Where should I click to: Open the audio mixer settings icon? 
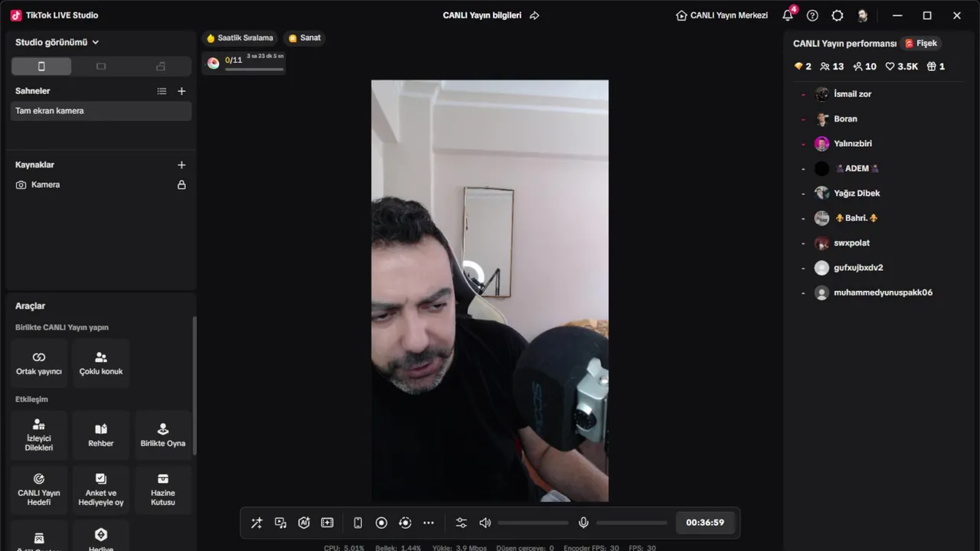click(461, 523)
